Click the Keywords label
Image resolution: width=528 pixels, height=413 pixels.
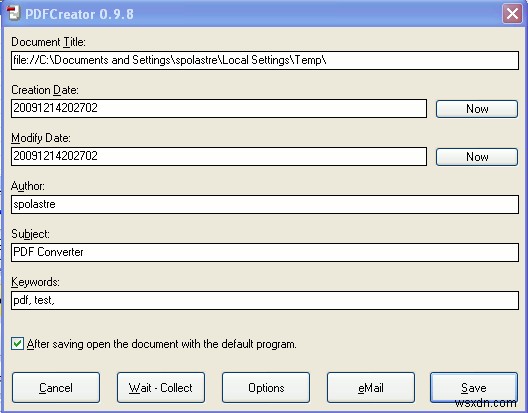[35, 282]
